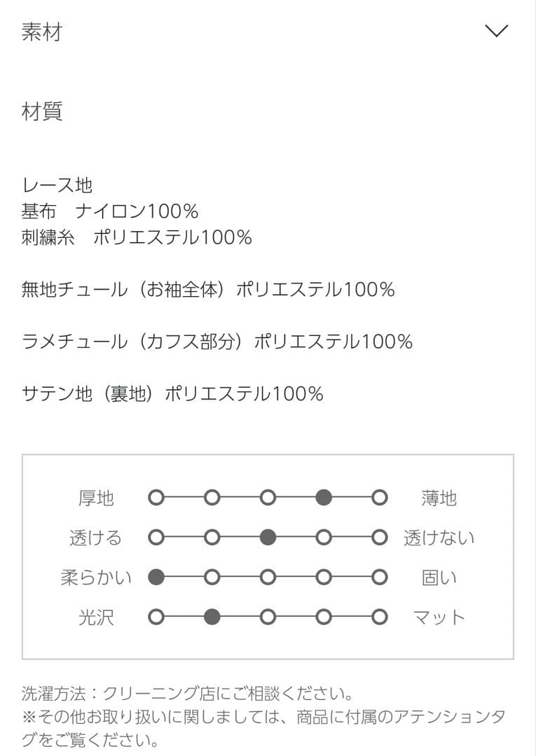Click the filled dot on 光沢–マット scale
This screenshot has width=536, height=756.
click(212, 617)
